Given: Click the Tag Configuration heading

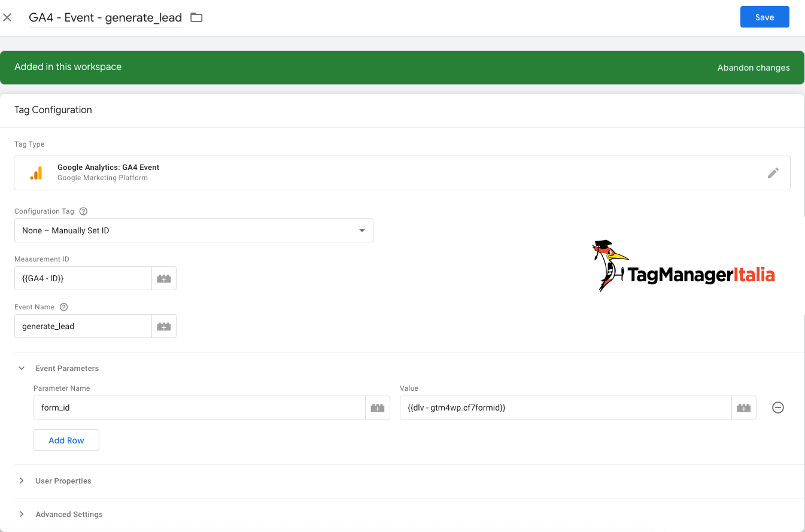Looking at the screenshot, I should tap(53, 110).
